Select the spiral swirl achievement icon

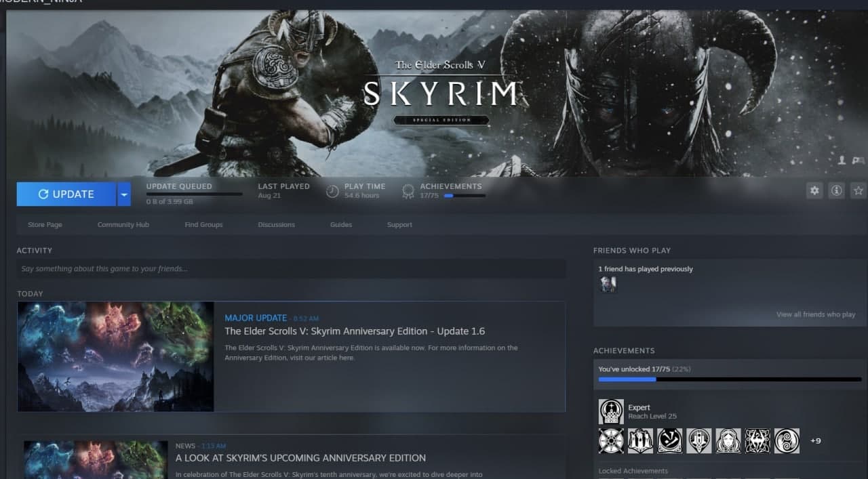pos(787,441)
